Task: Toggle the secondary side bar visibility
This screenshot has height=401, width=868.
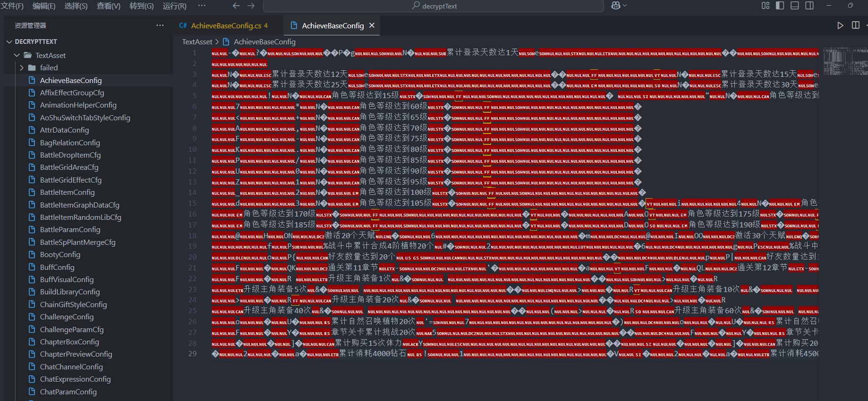Action: pyautogui.click(x=809, y=6)
